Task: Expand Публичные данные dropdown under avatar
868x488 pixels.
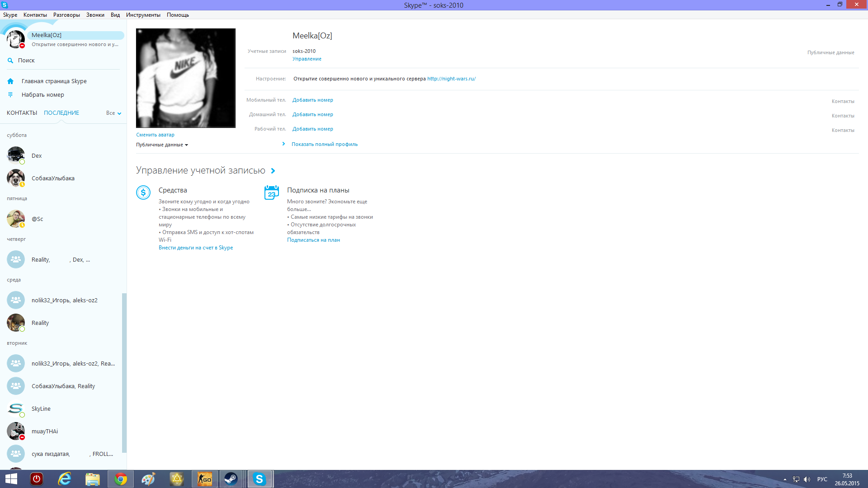Action: [x=162, y=145]
